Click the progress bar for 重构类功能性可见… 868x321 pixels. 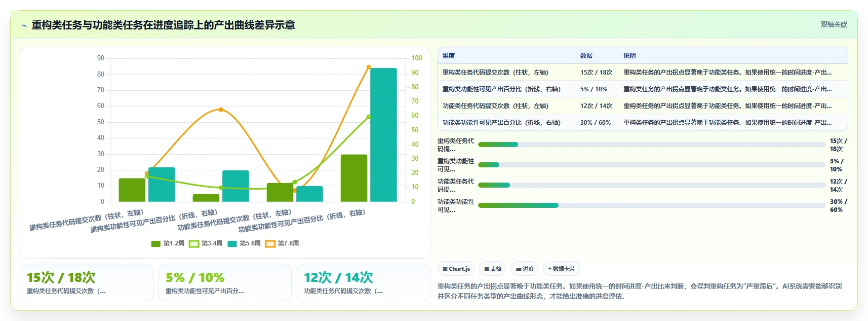tap(652, 165)
